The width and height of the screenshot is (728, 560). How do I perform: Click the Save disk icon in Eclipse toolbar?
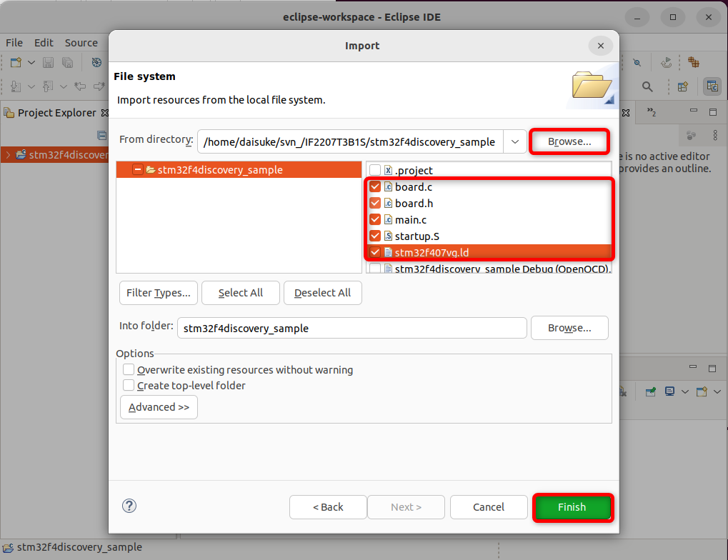49,62
